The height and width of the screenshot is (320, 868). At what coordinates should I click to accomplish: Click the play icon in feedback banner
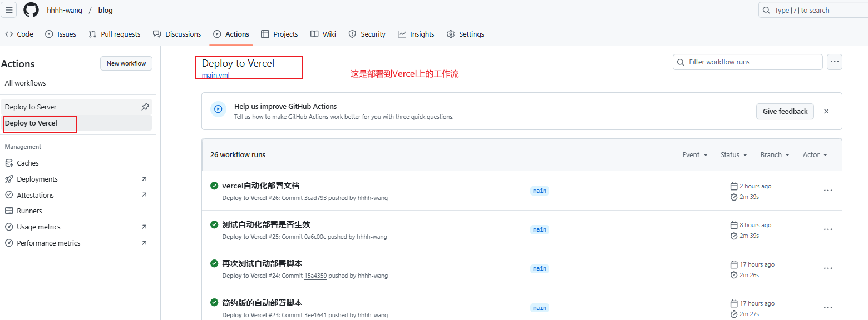(x=218, y=109)
